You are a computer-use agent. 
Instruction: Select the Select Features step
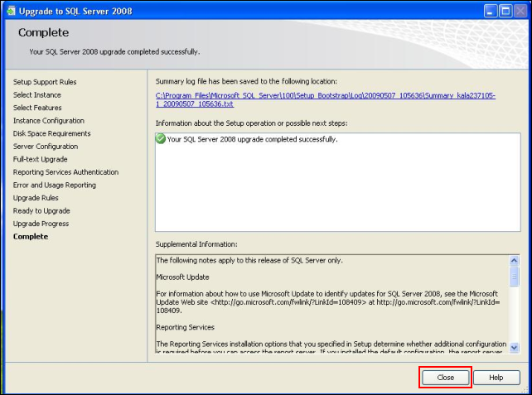coord(37,108)
